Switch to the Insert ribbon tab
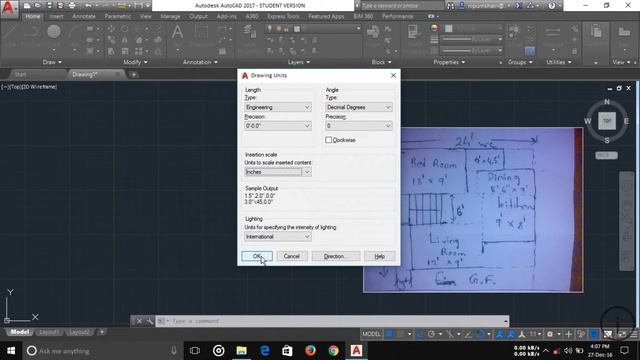 pos(56,16)
